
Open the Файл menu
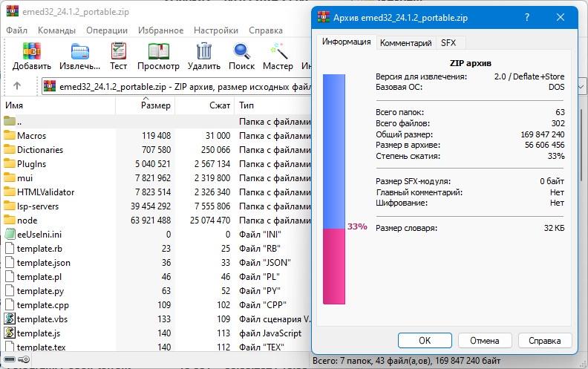point(17,30)
